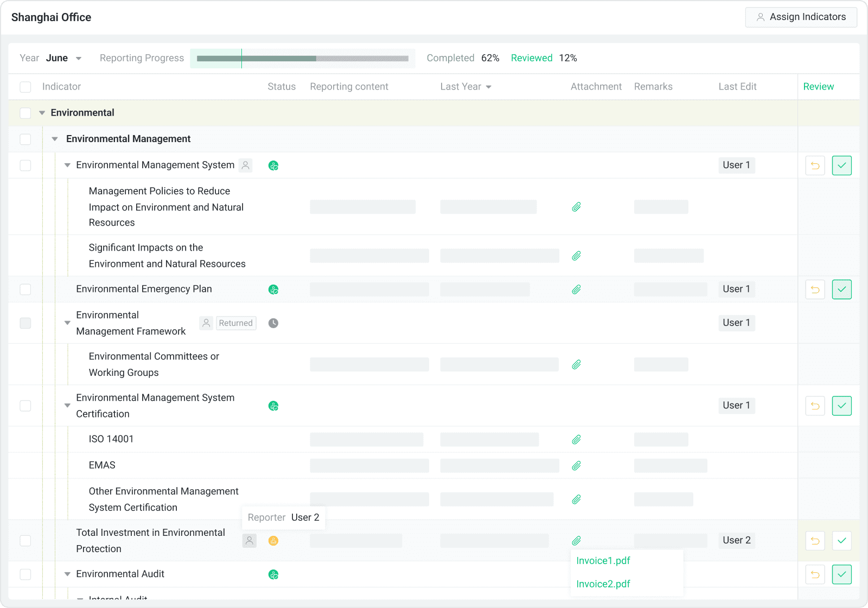Check the Total Investment in Environmental Protection checkbox
868x608 pixels.
tap(25, 541)
